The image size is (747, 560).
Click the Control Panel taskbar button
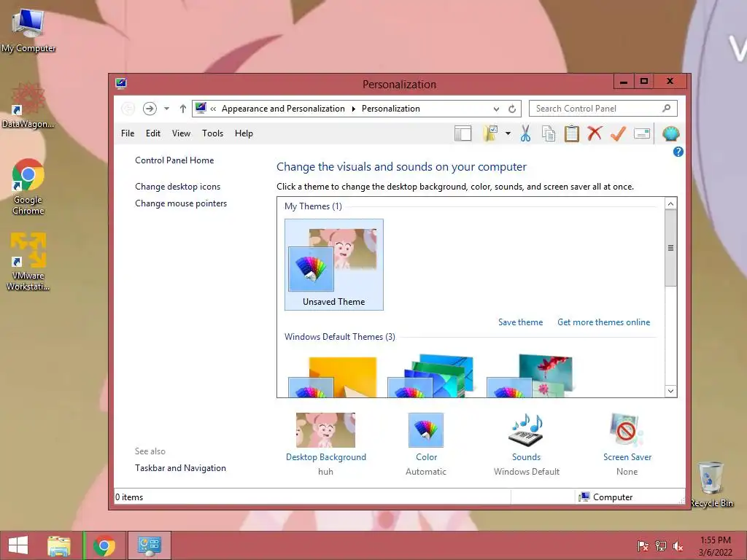[x=149, y=545]
